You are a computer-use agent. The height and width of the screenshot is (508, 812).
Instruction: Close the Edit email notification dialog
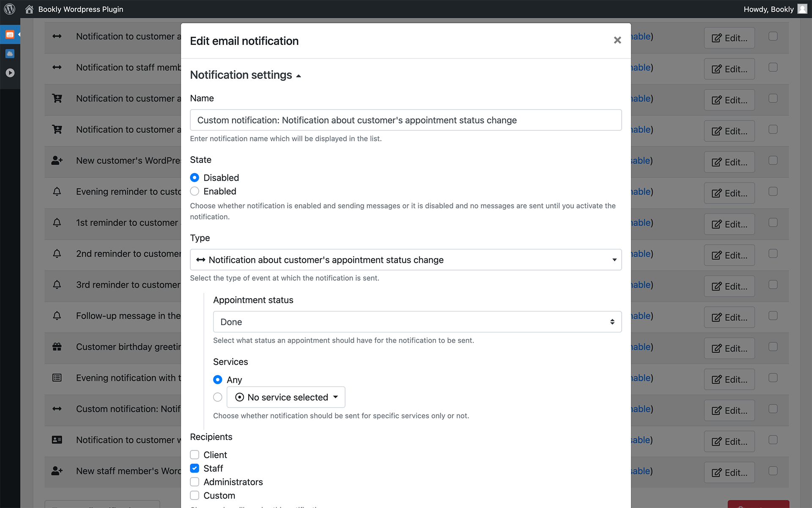pos(617,40)
